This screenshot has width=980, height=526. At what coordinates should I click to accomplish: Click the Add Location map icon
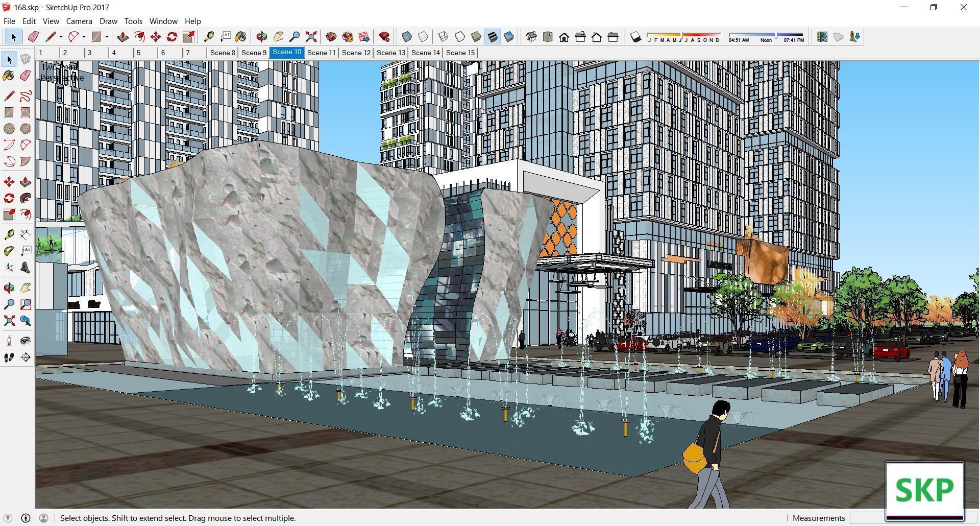click(x=822, y=37)
